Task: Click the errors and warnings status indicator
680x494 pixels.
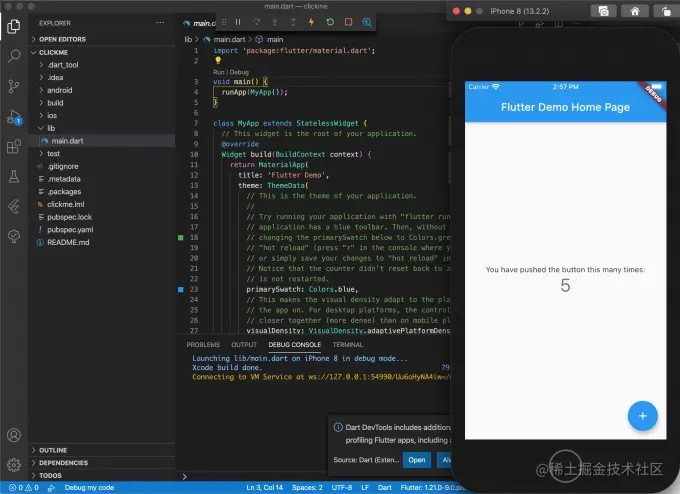Action: click(x=24, y=487)
